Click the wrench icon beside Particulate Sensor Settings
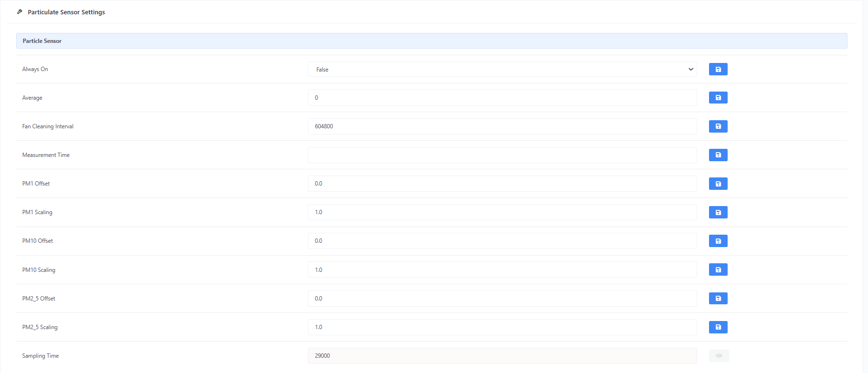The image size is (868, 373). click(20, 12)
